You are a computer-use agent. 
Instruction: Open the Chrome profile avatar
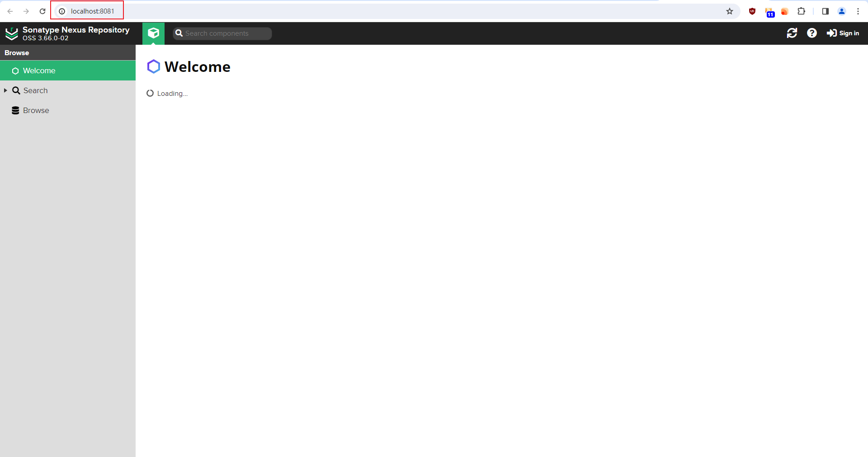point(842,11)
